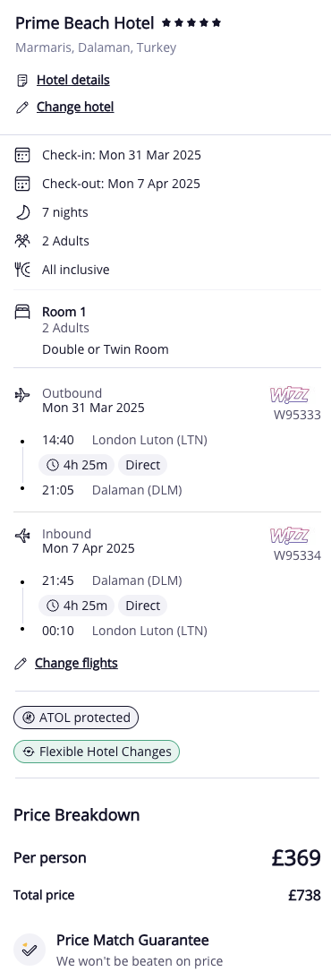The height and width of the screenshot is (980, 331).
Task: Click the Hotel details document icon
Action: 22,81
